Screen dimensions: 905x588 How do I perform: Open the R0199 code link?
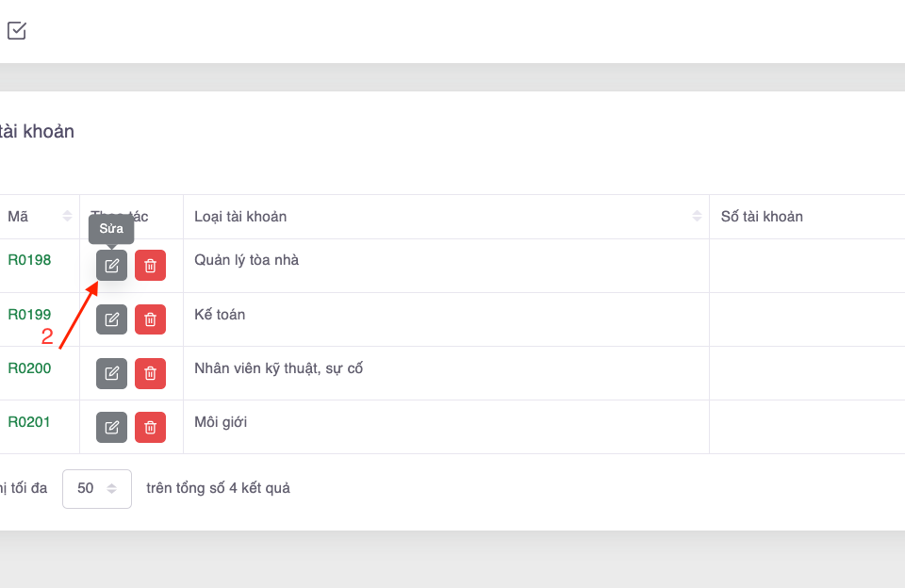[29, 314]
